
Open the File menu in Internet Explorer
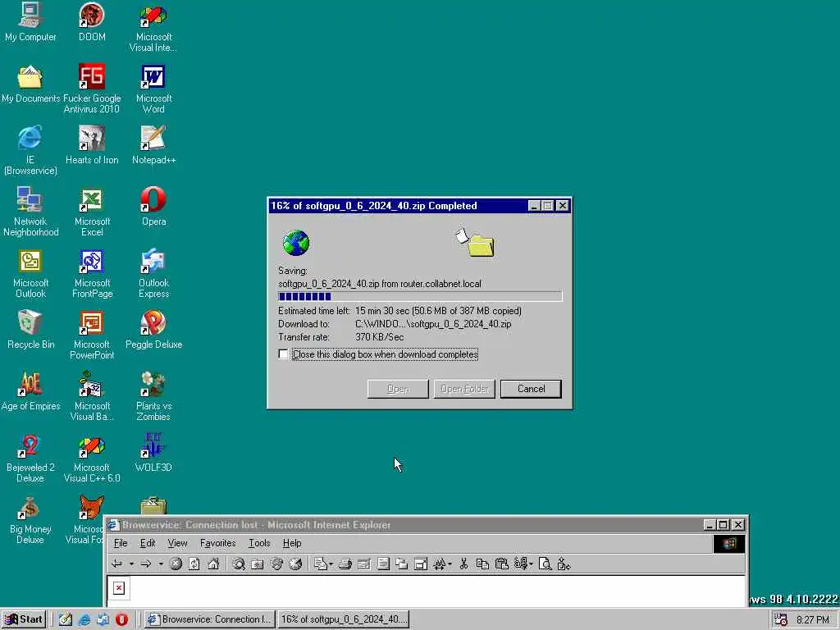(121, 543)
